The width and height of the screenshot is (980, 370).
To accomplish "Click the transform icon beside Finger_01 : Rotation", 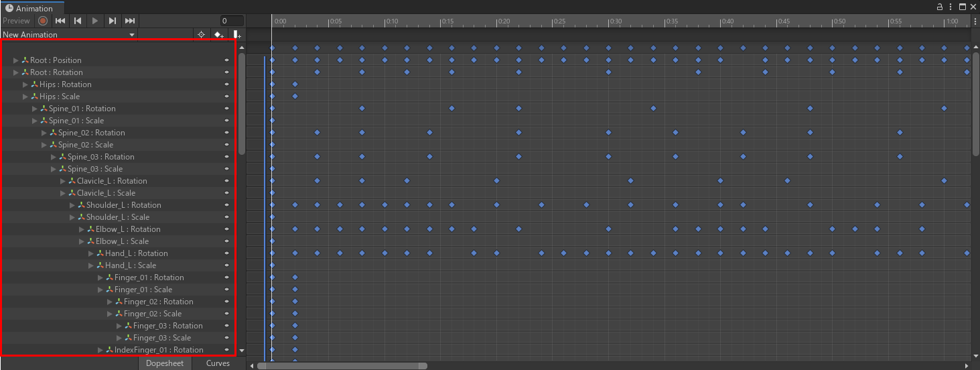I will pyautogui.click(x=110, y=277).
